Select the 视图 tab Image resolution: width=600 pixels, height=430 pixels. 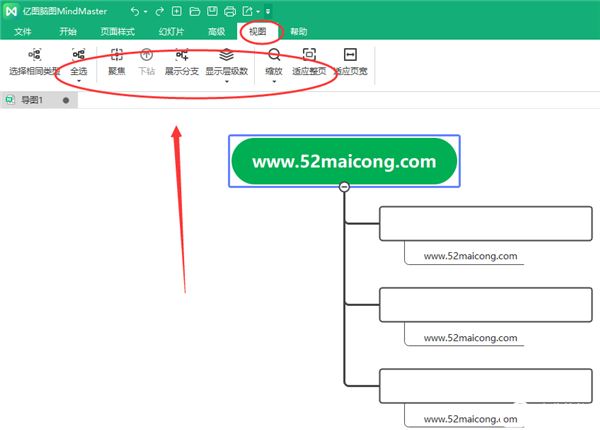click(258, 31)
